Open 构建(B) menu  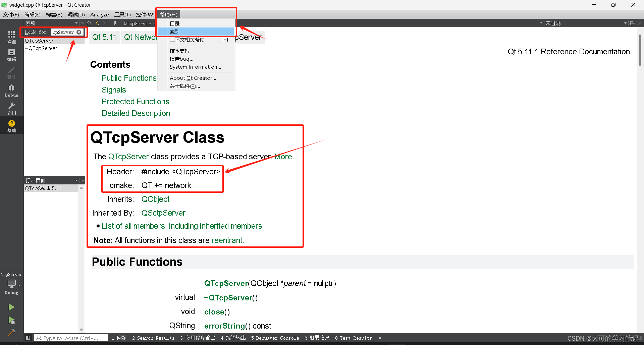click(54, 14)
